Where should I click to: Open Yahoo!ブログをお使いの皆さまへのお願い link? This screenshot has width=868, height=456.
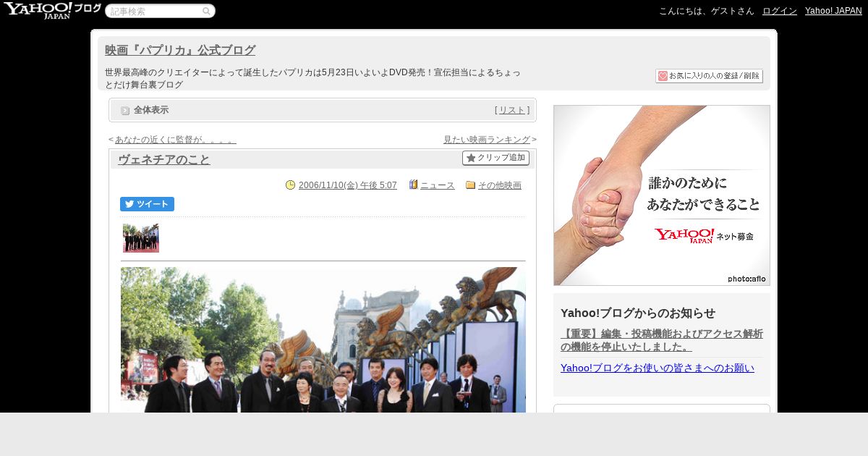point(658,368)
